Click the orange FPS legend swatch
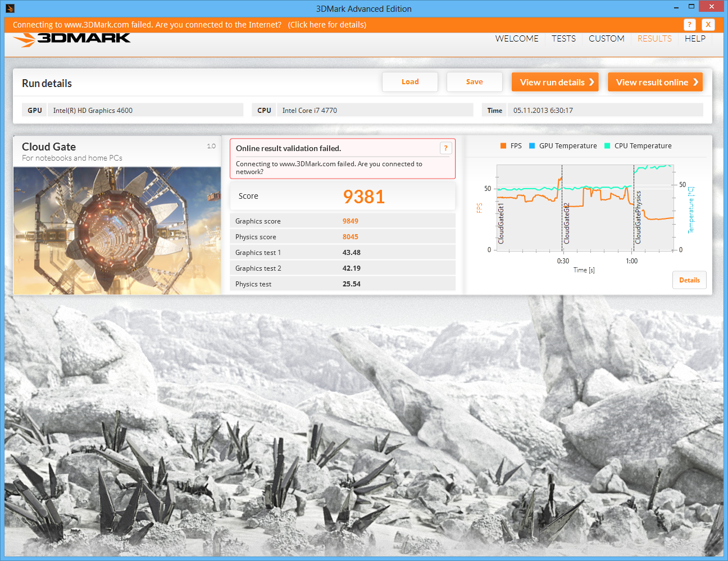The height and width of the screenshot is (561, 728). point(503,146)
